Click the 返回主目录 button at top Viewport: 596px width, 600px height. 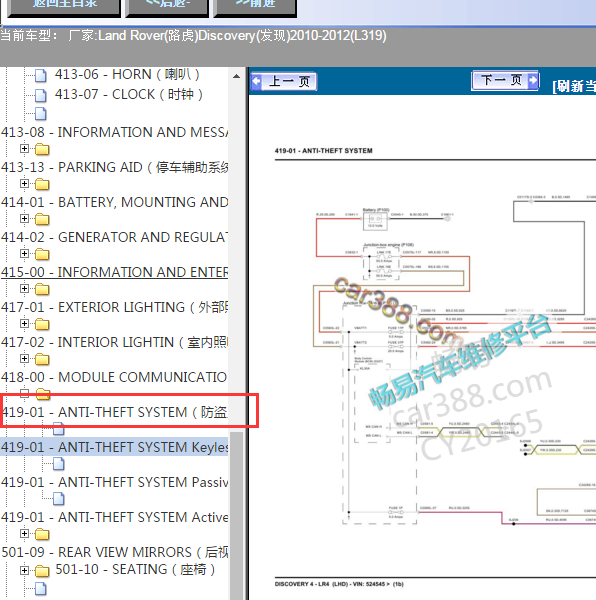click(64, 8)
